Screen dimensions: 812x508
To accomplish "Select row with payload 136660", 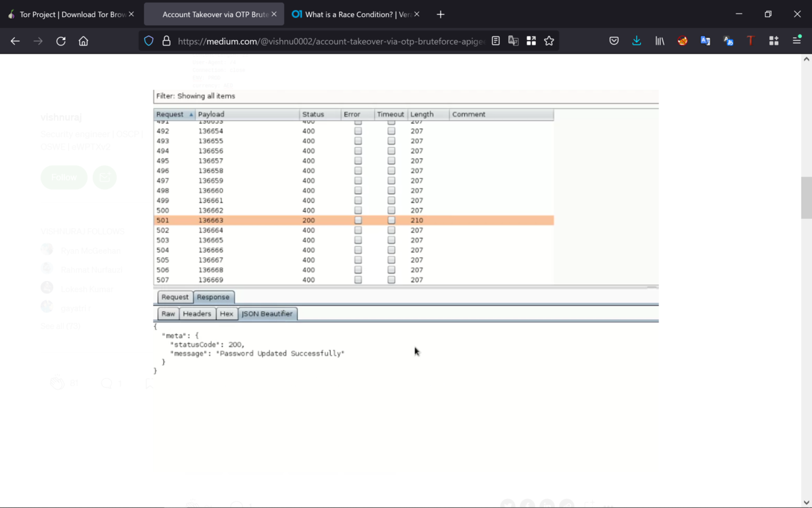I will (x=354, y=191).
